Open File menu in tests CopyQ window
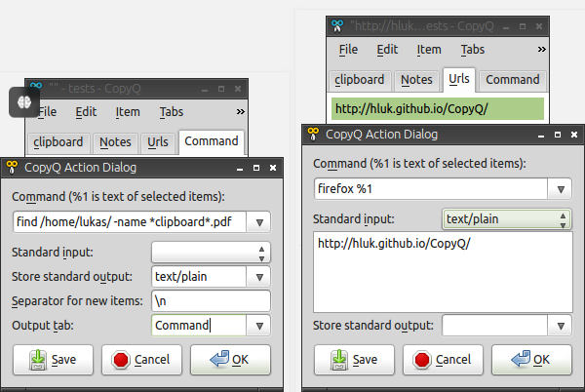This screenshot has height=392, width=585. (48, 112)
